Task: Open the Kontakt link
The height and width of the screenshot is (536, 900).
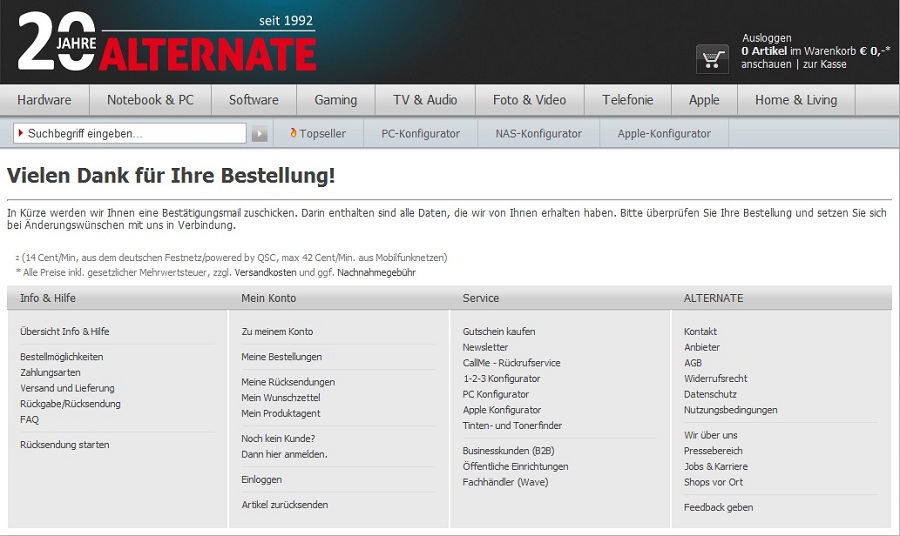Action: pos(700,332)
